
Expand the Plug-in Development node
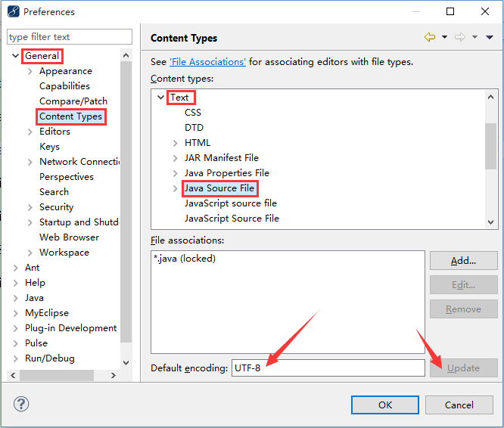[x=15, y=328]
